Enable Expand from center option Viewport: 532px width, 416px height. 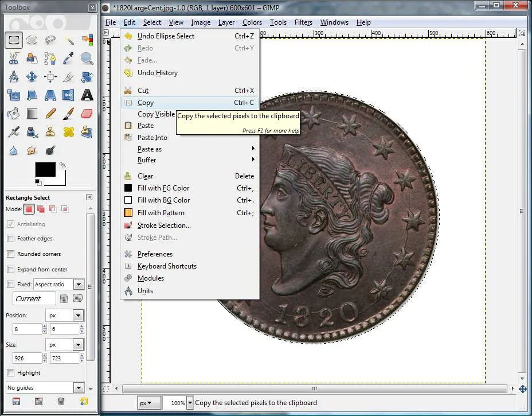[10, 269]
